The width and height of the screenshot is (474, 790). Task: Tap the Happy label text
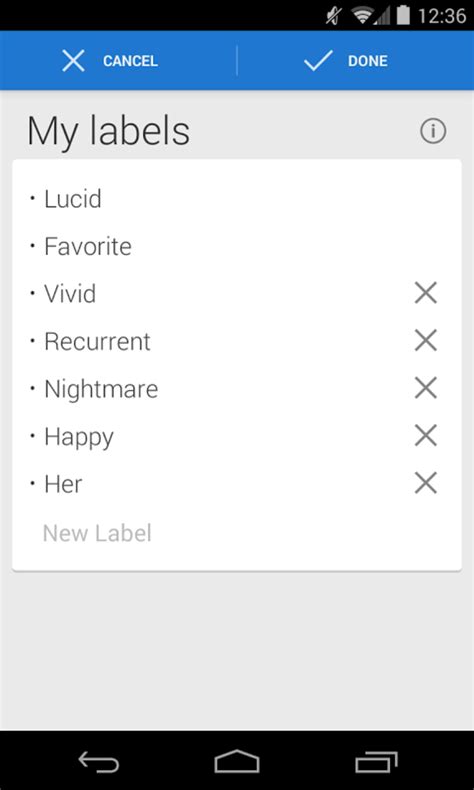point(79,437)
